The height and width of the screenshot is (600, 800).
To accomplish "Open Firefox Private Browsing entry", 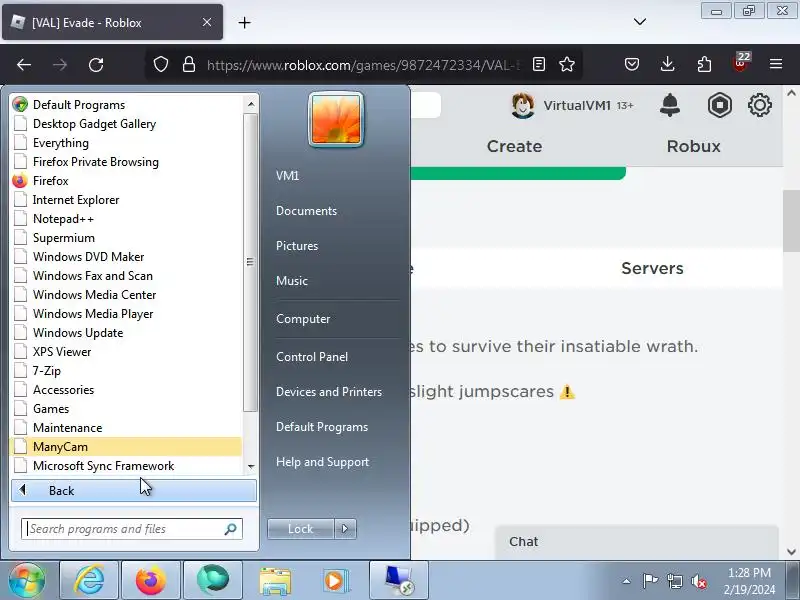I will click(127, 162).
